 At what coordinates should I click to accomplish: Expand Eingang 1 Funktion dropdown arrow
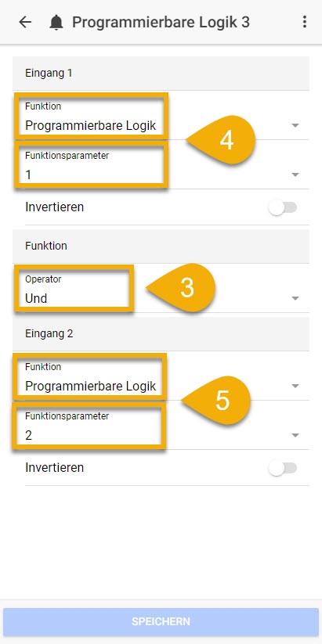(x=295, y=125)
